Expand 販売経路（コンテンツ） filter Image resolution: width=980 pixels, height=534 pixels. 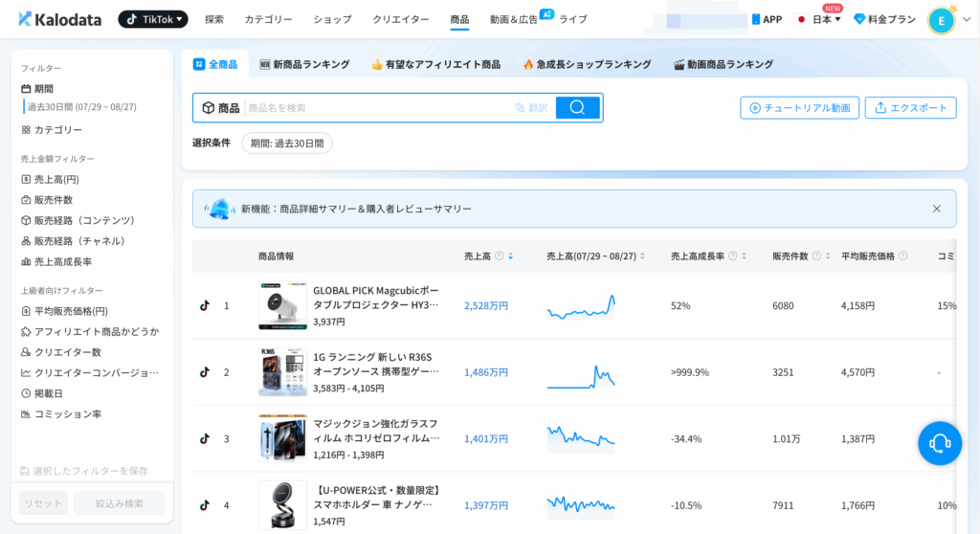click(78, 221)
